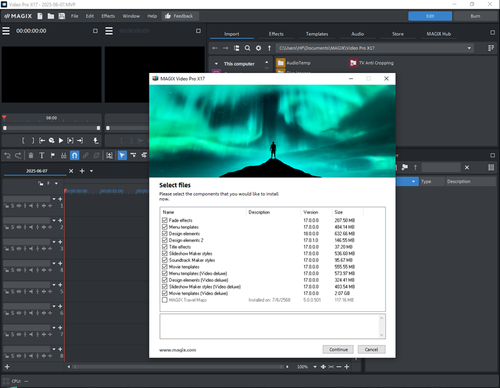
Task: Open the www.magix.com link
Action: [177, 350]
